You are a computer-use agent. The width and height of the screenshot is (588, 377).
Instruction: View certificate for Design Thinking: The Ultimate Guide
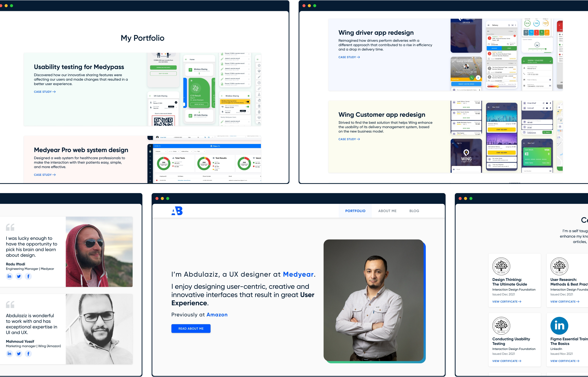pyautogui.click(x=507, y=302)
